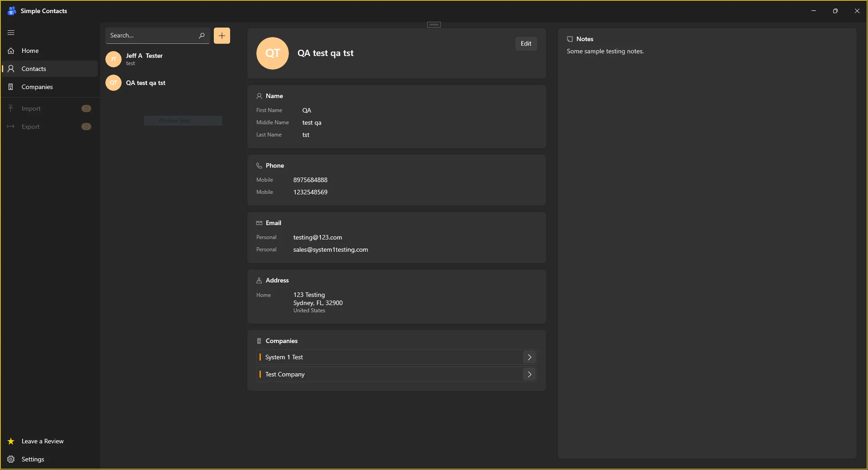
Task: Click the Settings gear icon
Action: (11, 459)
